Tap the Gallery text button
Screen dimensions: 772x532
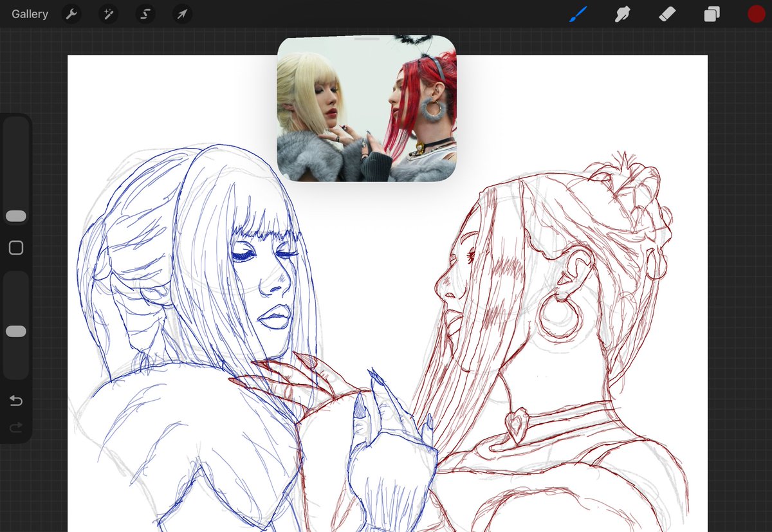point(29,14)
